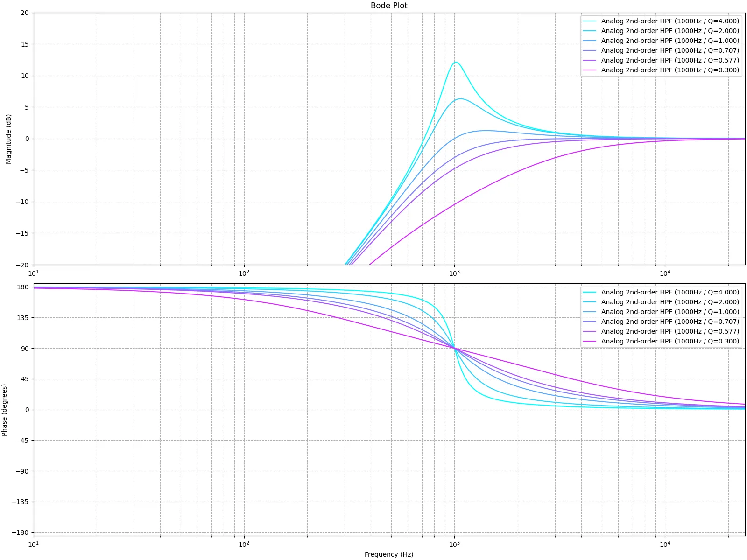Viewport: 747px width, 560px height.
Task: Click the "Bode Plot" chart title
Action: (388, 6)
